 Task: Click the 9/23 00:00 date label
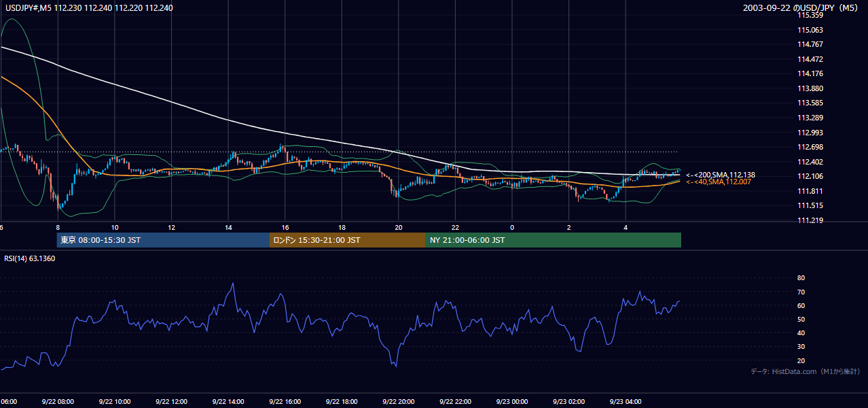click(x=511, y=401)
